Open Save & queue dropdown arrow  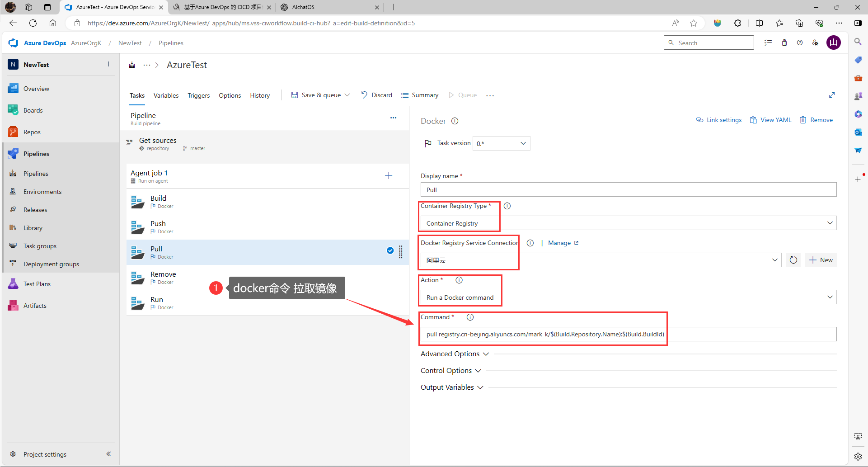[x=347, y=95]
